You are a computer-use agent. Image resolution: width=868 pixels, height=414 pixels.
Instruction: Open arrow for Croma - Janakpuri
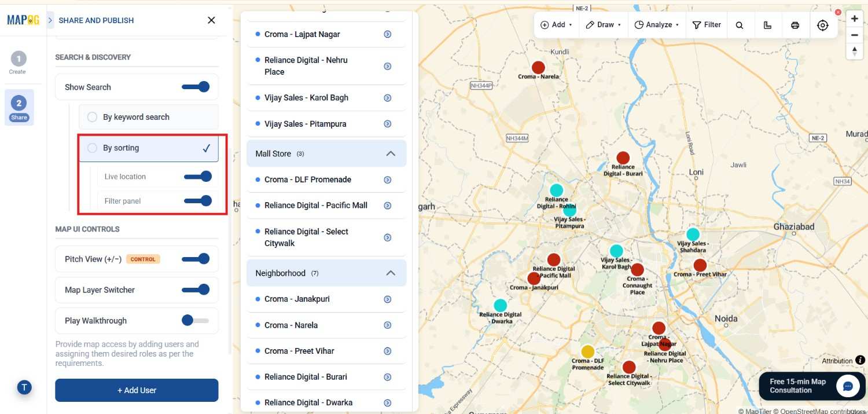[x=388, y=299]
